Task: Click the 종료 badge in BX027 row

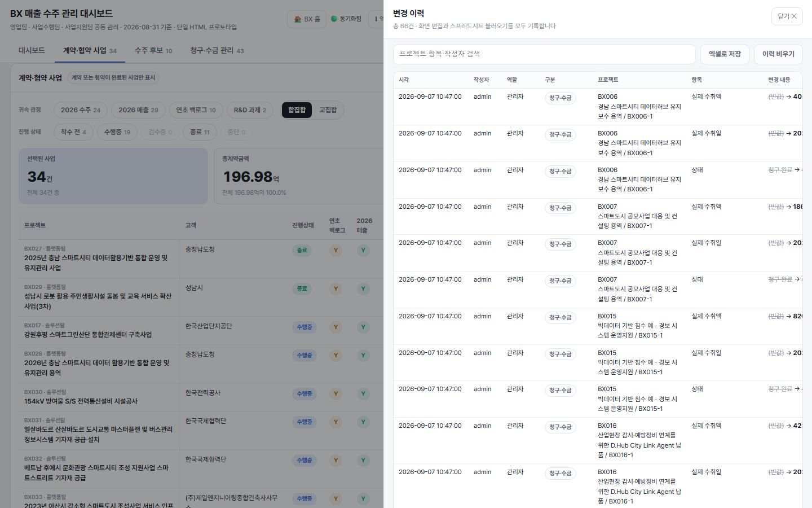Action: coord(302,250)
